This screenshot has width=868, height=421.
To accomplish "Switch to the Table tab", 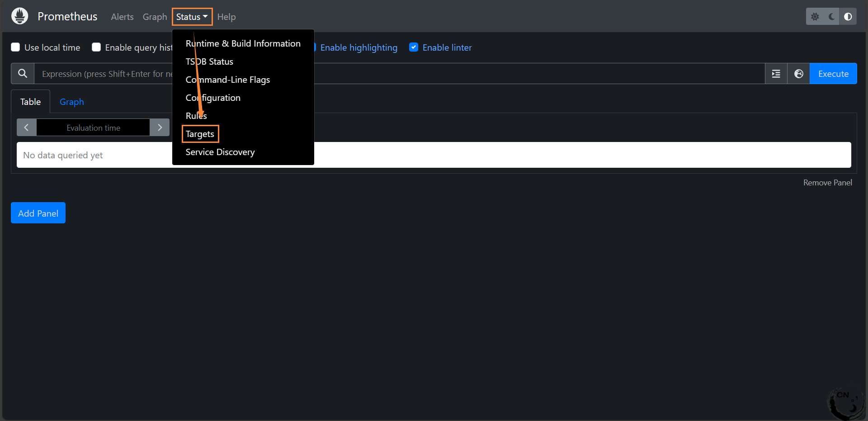I will (x=30, y=102).
